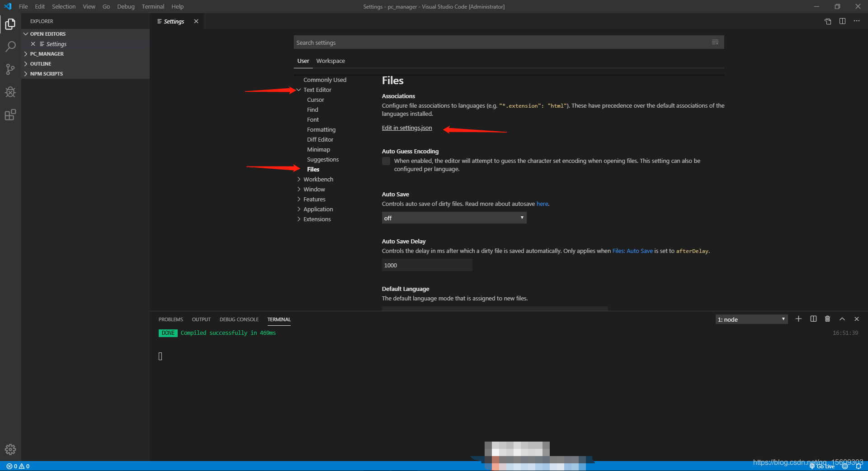Viewport: 868px width, 471px height.
Task: Open the Debug menu
Action: [126, 6]
